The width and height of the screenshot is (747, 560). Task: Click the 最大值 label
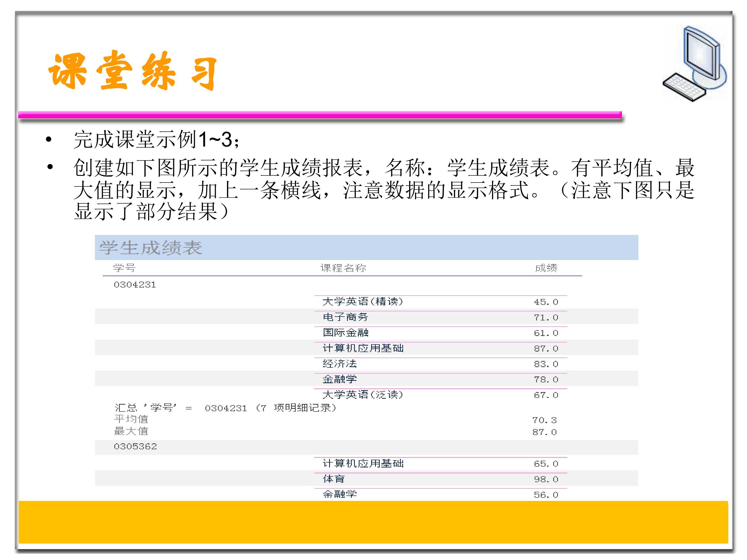coord(131,431)
